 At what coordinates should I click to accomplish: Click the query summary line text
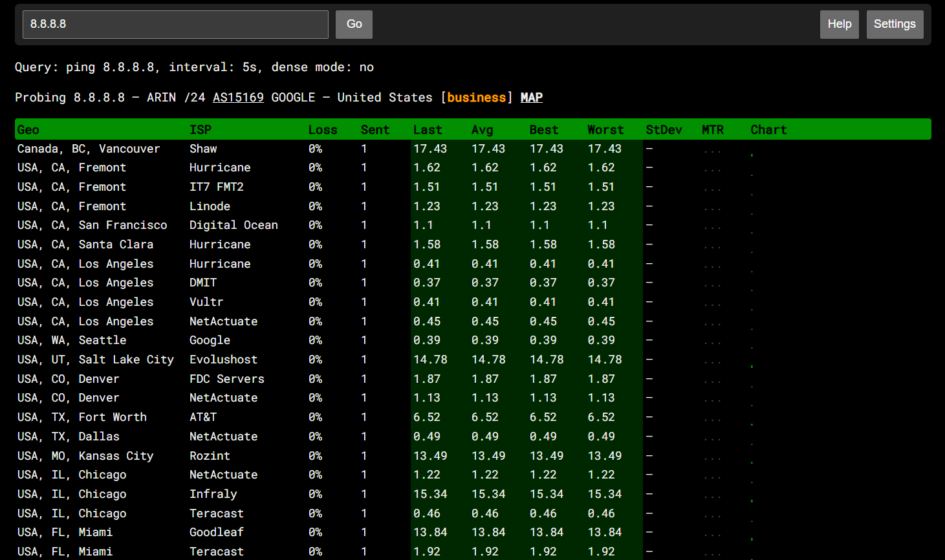point(194,67)
